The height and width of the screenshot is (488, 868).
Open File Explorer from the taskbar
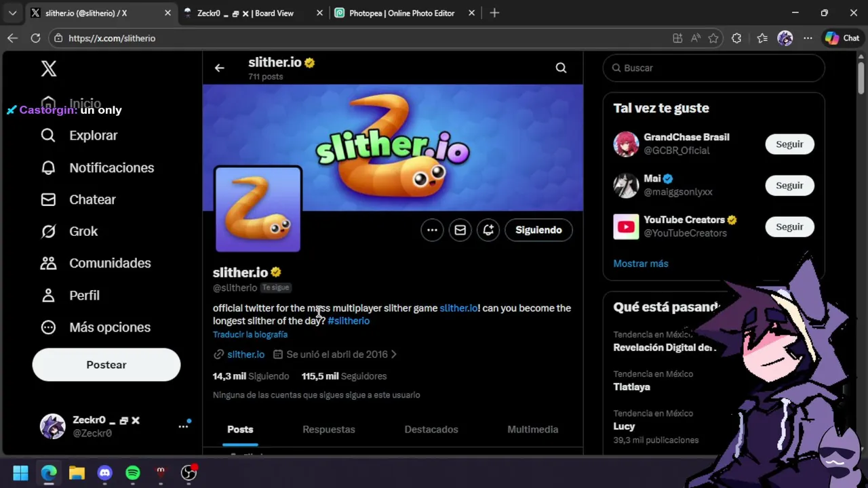(77, 472)
